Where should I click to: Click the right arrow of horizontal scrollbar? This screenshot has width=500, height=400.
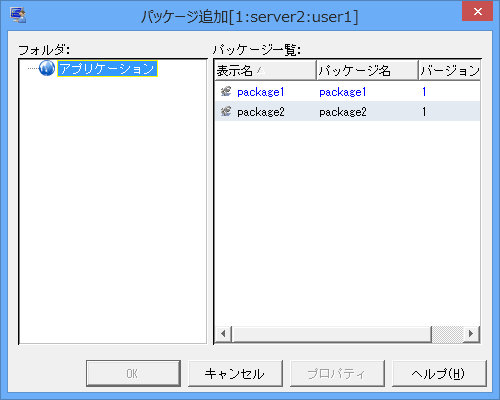click(471, 334)
